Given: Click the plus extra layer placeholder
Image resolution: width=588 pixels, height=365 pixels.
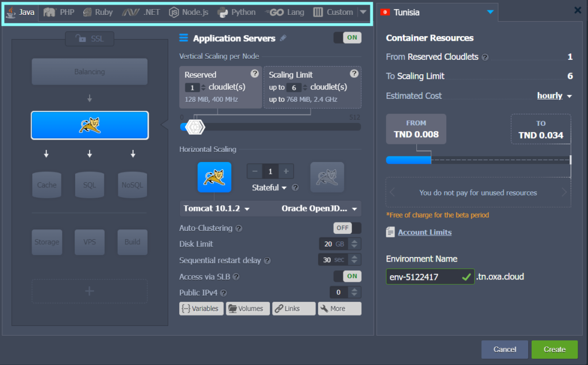Looking at the screenshot, I should coord(90,291).
